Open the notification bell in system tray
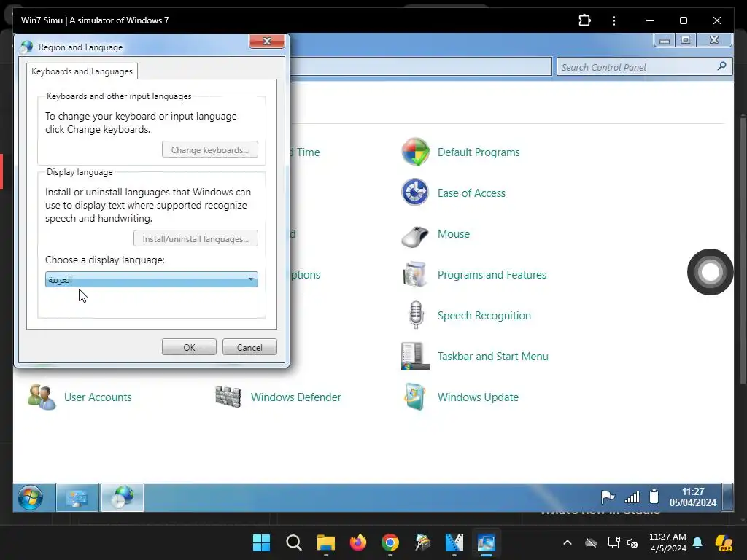This screenshot has width=747, height=560. click(697, 542)
